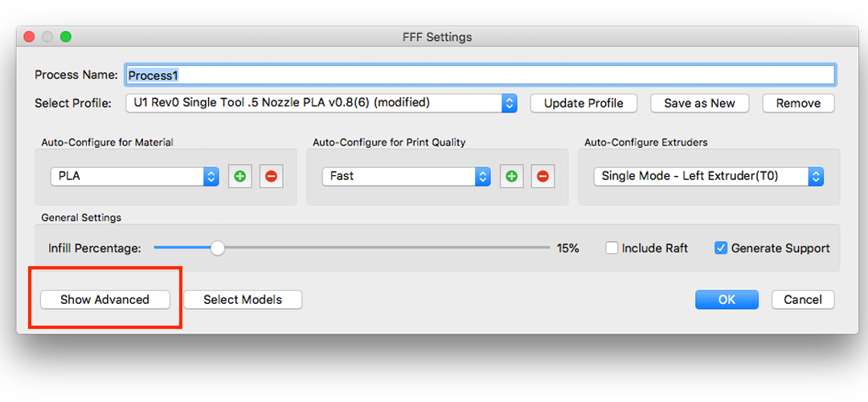The width and height of the screenshot is (868, 402).
Task: Remove the selected profile
Action: (x=798, y=103)
